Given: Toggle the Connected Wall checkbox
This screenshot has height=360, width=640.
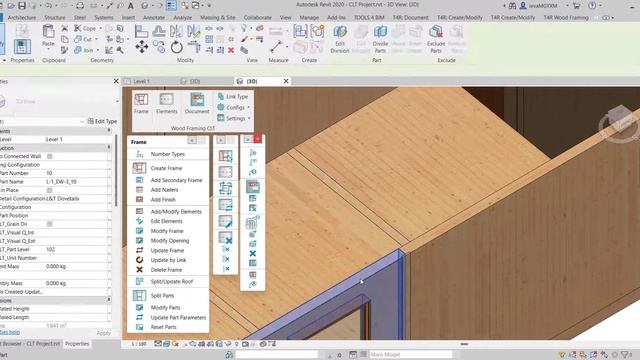Looking at the screenshot, I should click(x=50, y=156).
